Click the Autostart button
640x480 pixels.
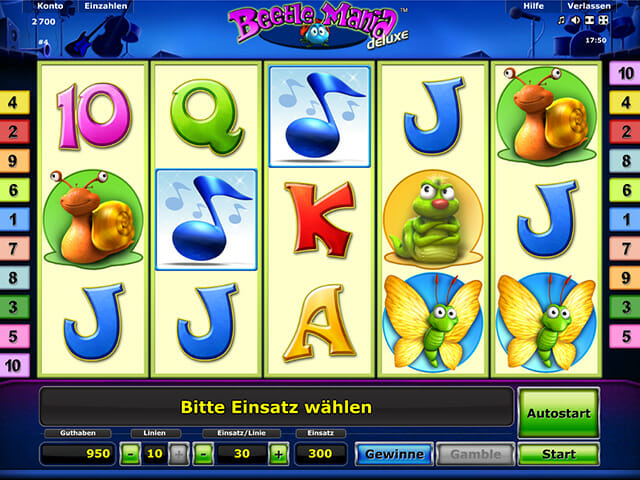pos(558,413)
